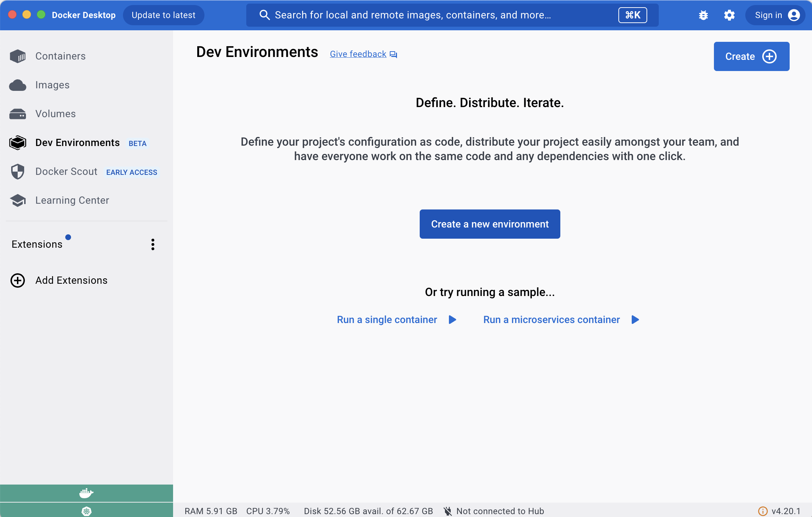Screen dimensions: 812x517
Task: Click the Extensions heading
Action: [37, 244]
